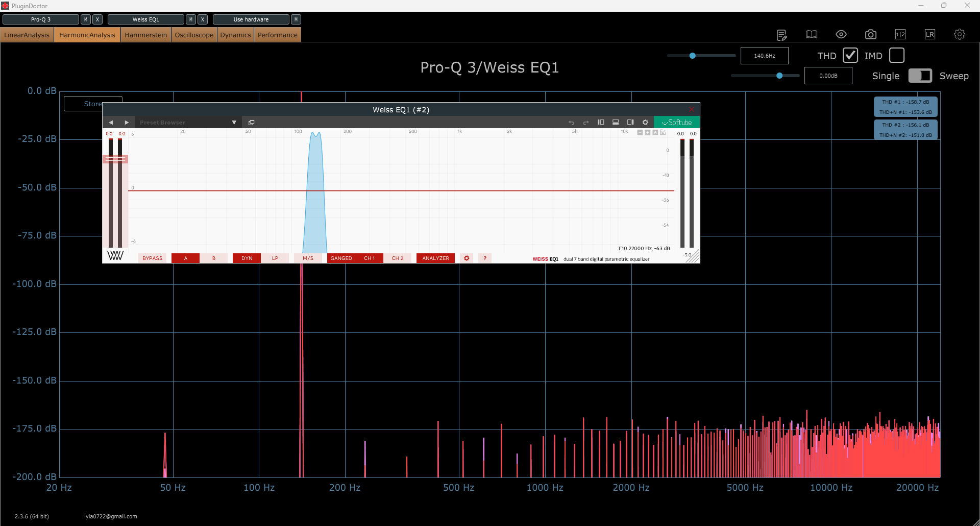Click the eye view icon in the toolbar
This screenshot has width=980, height=526.
pos(841,34)
